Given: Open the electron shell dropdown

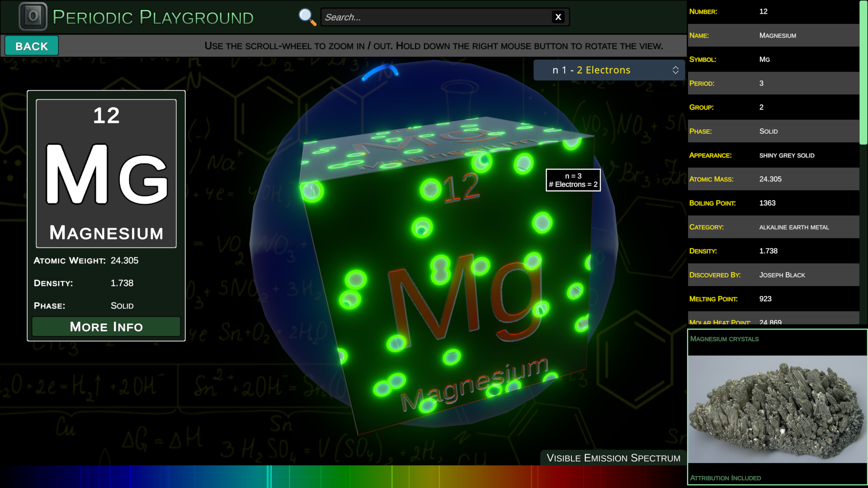Looking at the screenshot, I should 609,70.
